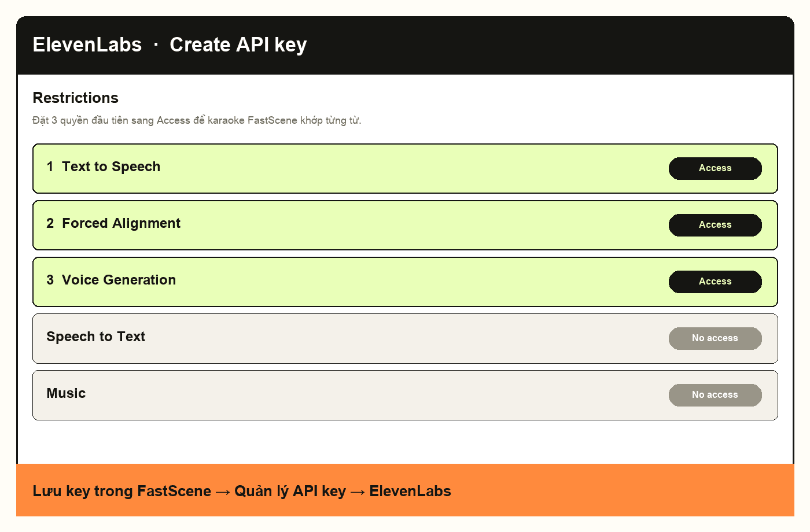Select the Forced Alignment row label
The image size is (810, 532).
coord(121,223)
